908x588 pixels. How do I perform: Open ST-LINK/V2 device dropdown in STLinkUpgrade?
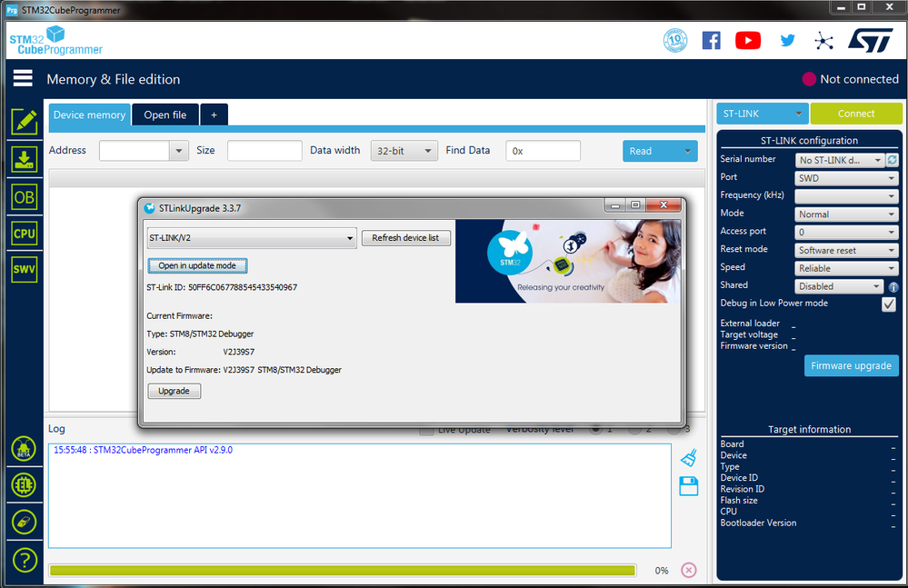click(x=252, y=238)
